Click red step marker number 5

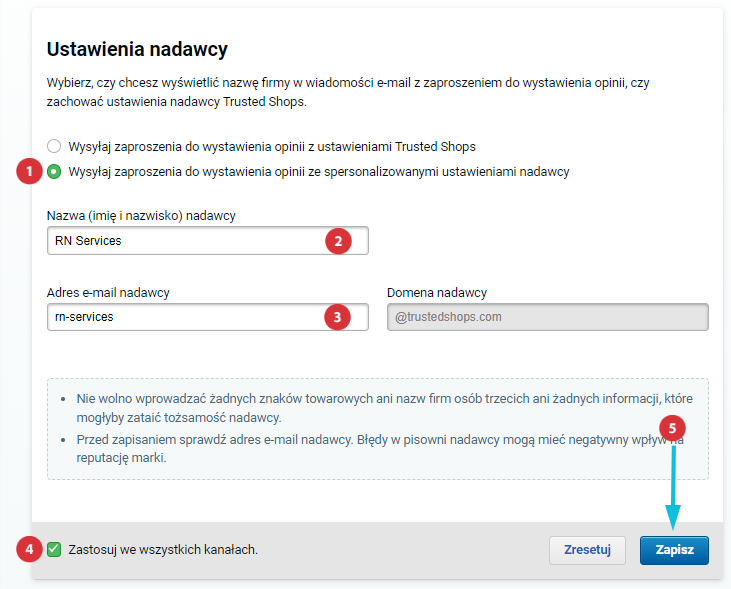coord(672,428)
